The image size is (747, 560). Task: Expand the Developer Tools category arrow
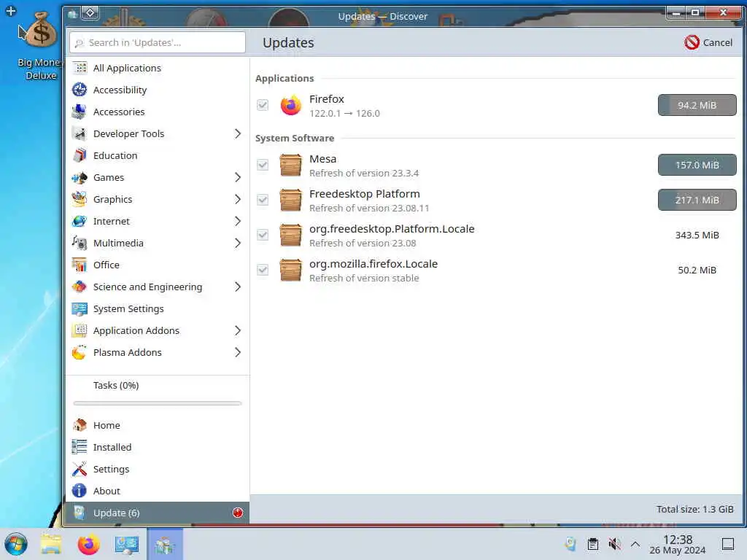point(238,134)
